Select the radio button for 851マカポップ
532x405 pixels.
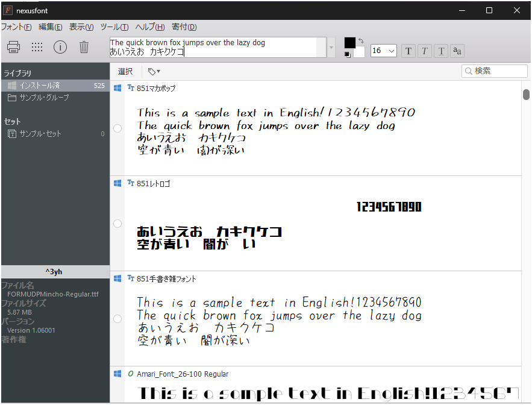point(117,128)
